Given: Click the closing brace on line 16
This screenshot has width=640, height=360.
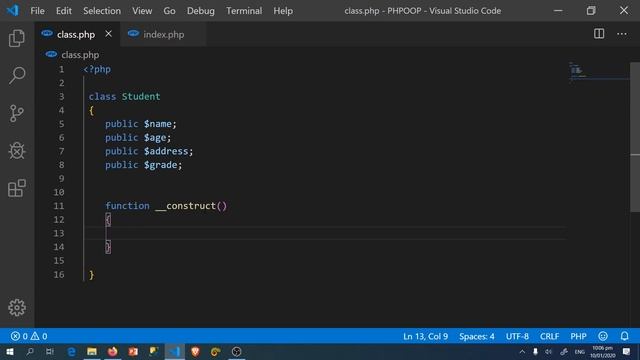Looking at the screenshot, I should [x=91, y=275].
